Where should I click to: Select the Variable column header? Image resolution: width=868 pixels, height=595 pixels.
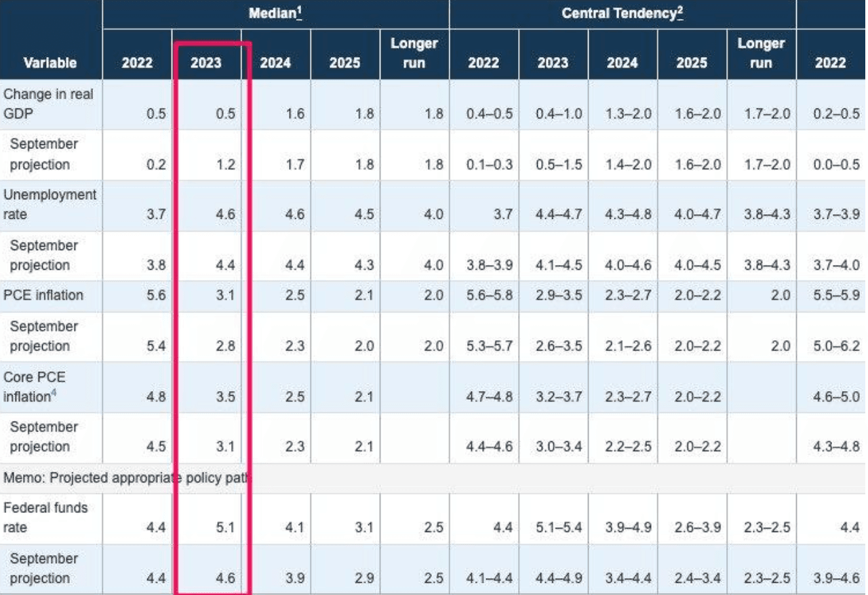[x=50, y=63]
